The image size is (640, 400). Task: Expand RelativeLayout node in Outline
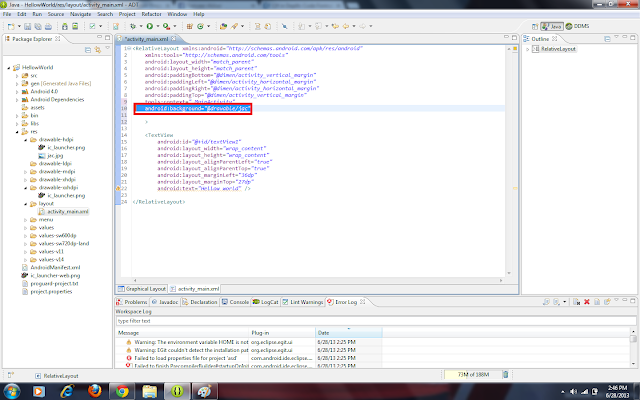pyautogui.click(x=527, y=49)
